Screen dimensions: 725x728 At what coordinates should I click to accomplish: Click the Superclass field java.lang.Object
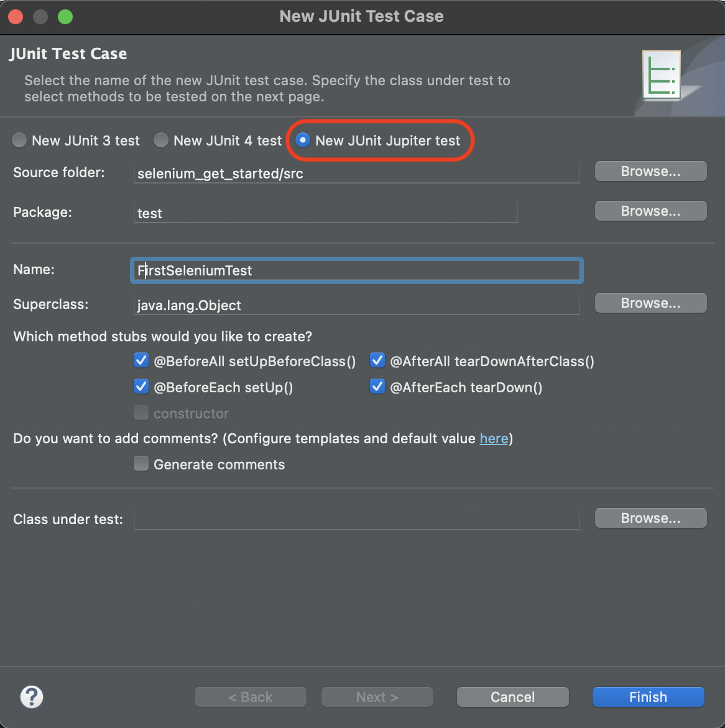tap(357, 305)
